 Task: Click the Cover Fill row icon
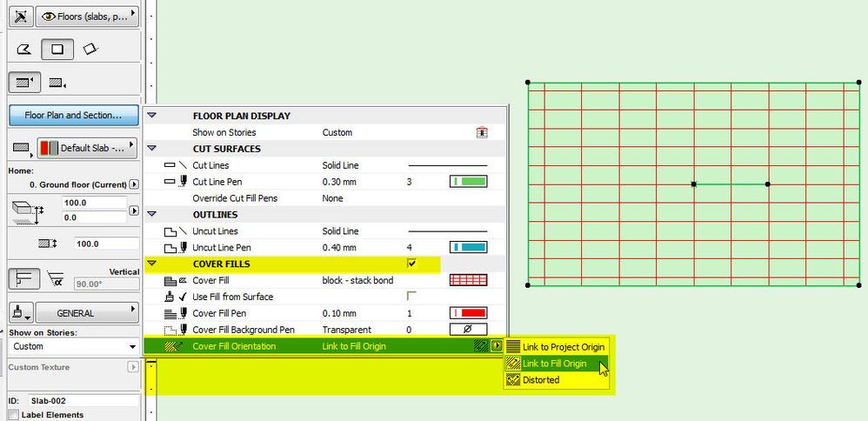tap(176, 280)
